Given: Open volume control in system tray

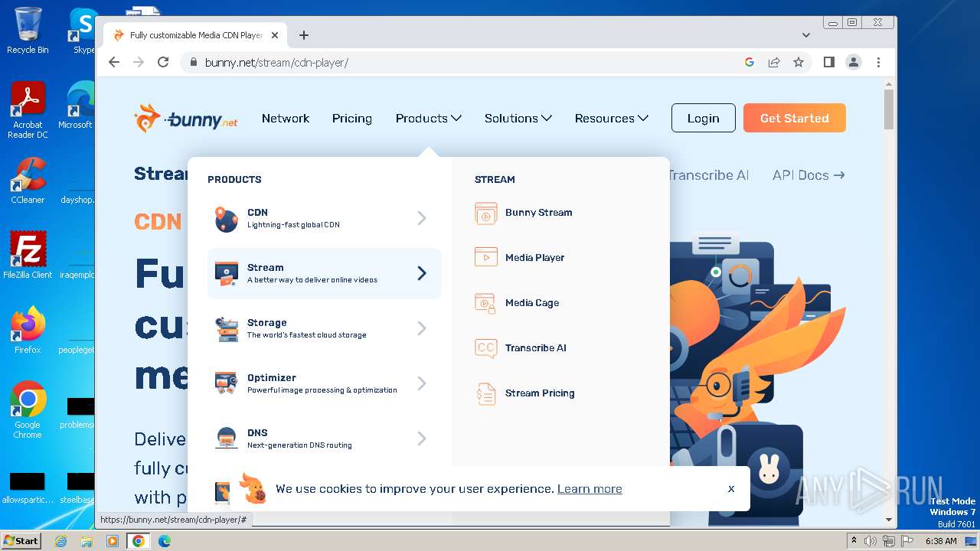Looking at the screenshot, I should tap(871, 541).
